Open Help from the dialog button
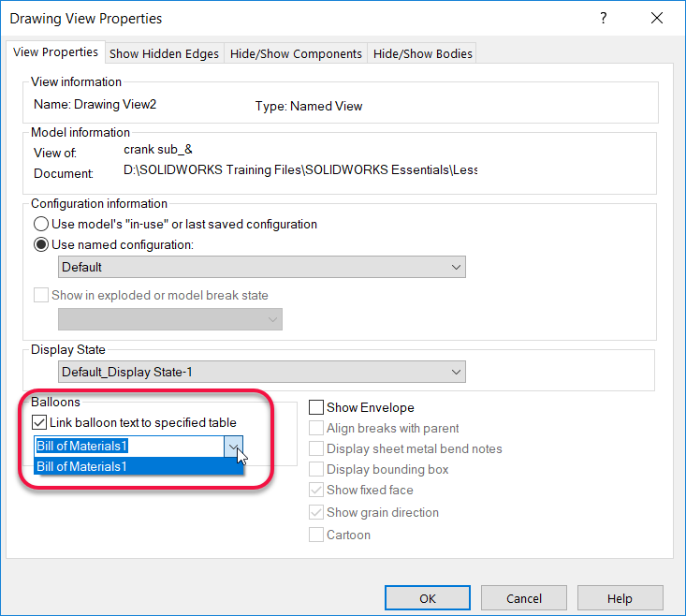Screen dimensions: 686x616 620,598
